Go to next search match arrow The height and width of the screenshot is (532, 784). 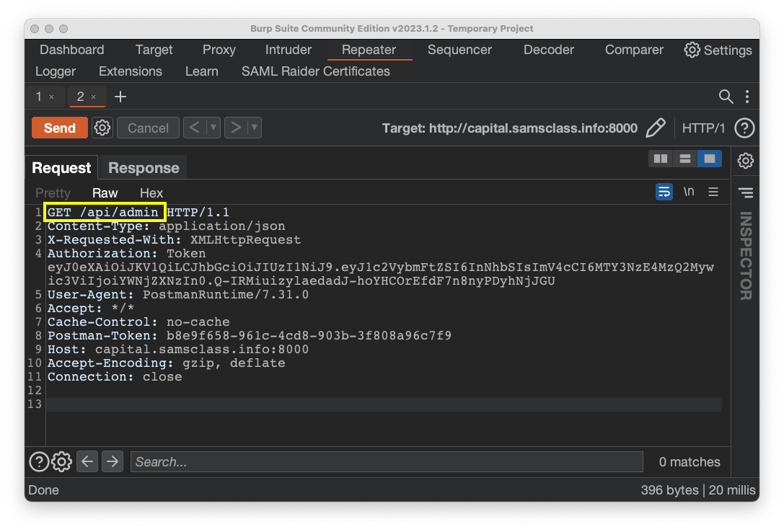pyautogui.click(x=113, y=461)
